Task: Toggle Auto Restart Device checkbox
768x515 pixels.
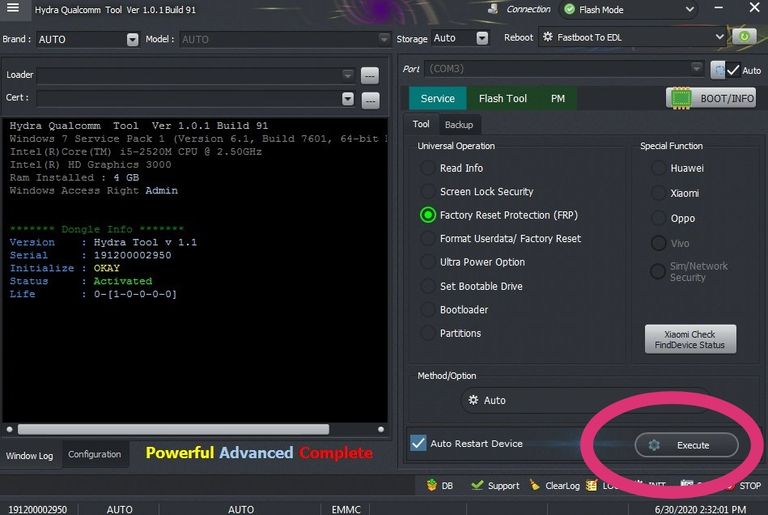Action: coord(418,443)
